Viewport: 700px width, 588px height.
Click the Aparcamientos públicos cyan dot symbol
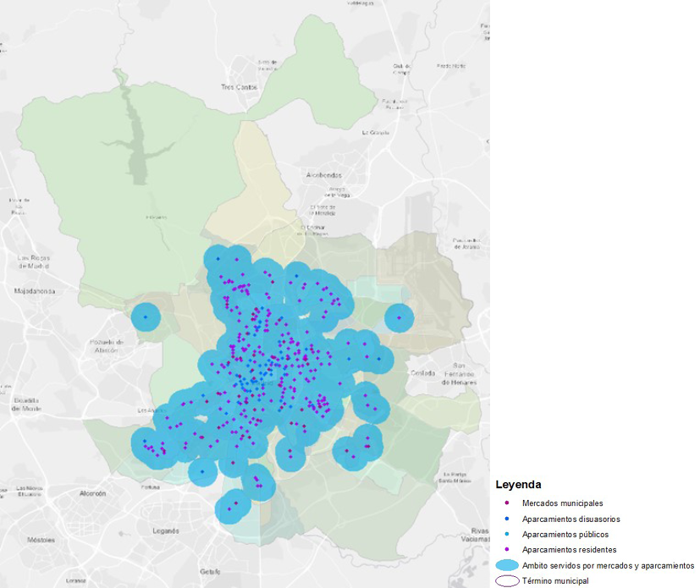507,535
